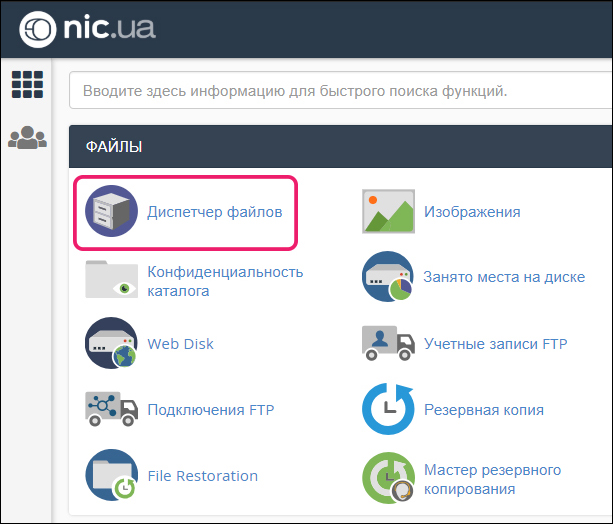Open the directory privacy folder icon

tap(111, 279)
